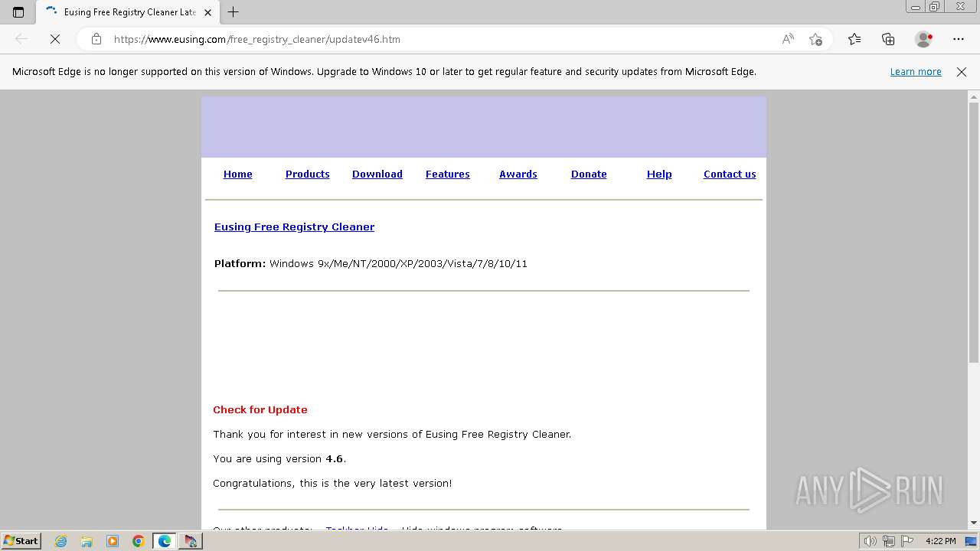Viewport: 980px width, 551px height.
Task: Click the Learn more link
Action: [x=916, y=72]
